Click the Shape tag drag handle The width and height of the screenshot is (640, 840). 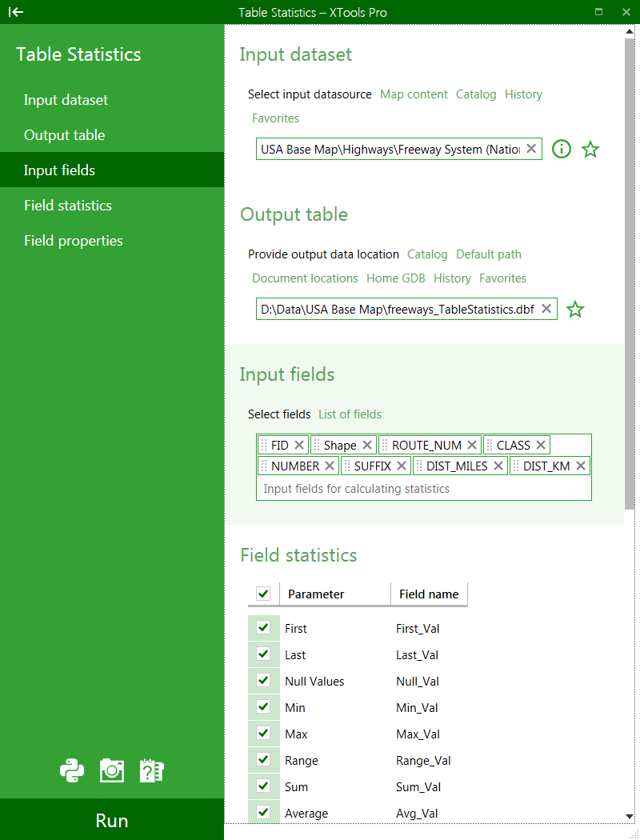[317, 445]
